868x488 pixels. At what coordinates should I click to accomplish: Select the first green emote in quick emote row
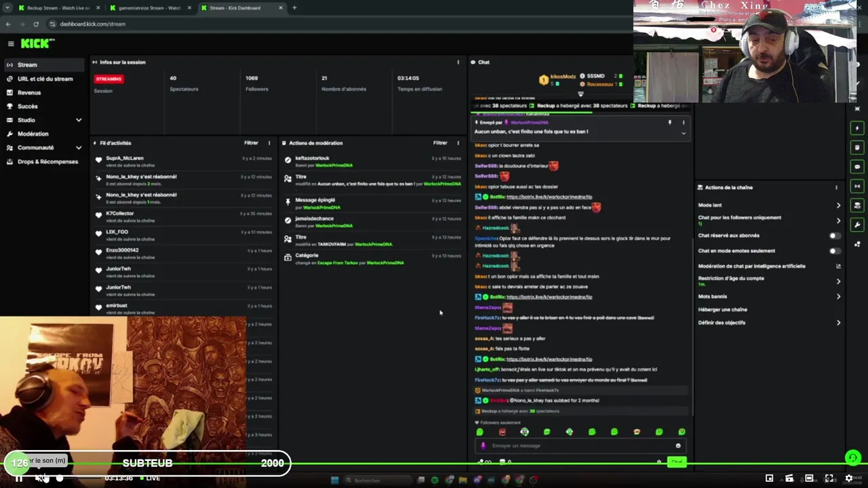[480, 432]
